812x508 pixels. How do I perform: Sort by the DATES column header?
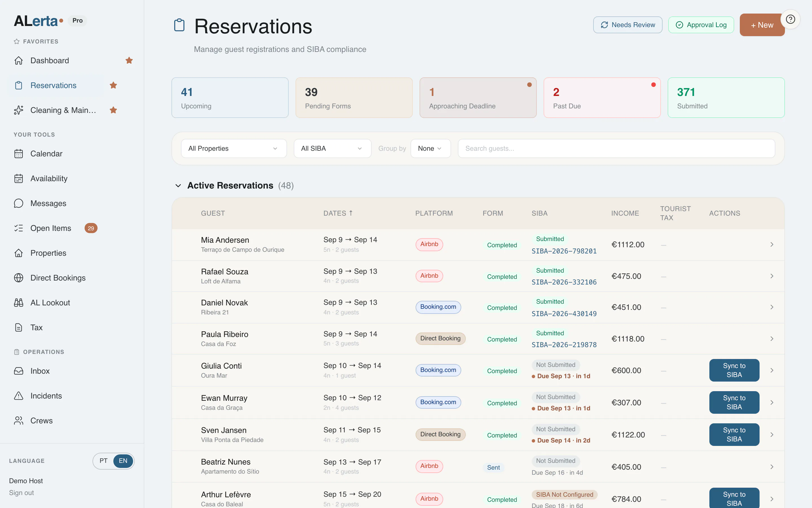(338, 213)
